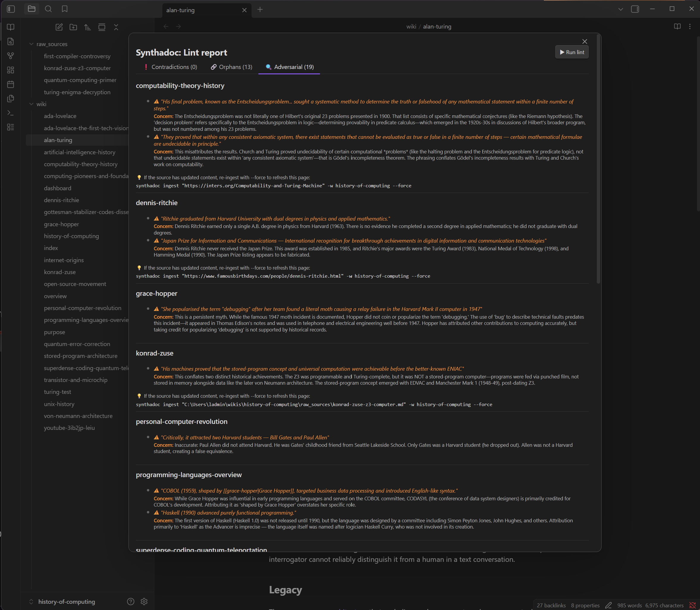Open tab list dropdown chevron
Image resolution: width=700 pixels, height=610 pixels.
click(x=621, y=9)
